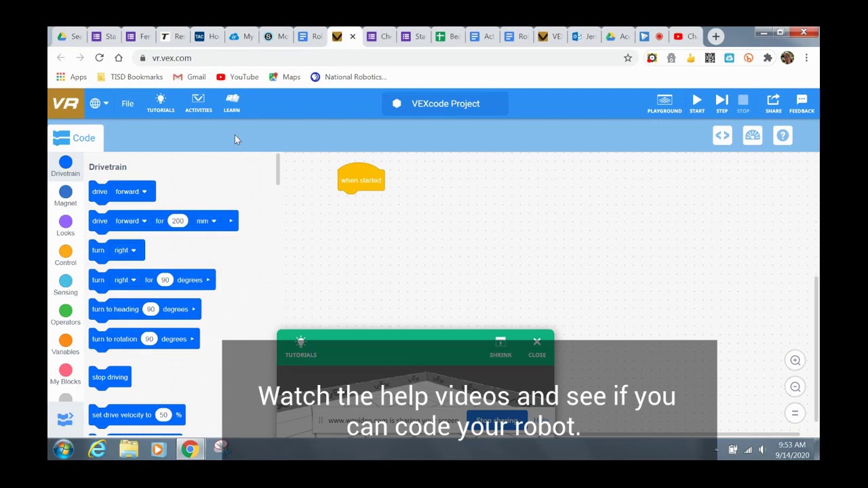Image resolution: width=868 pixels, height=488 pixels.
Task: Reset workspace zoom with equals icon
Action: 795,413
